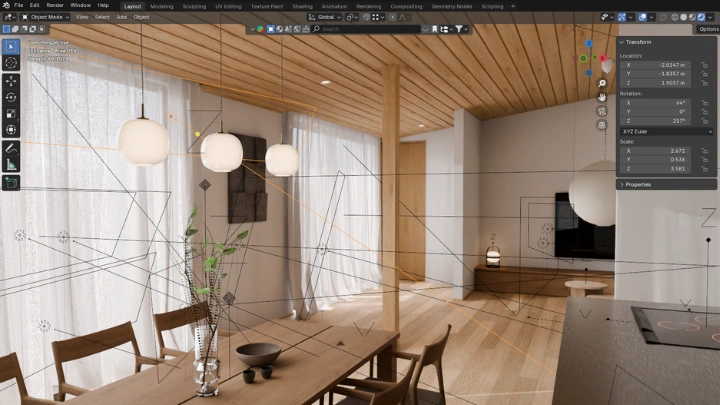Screen dimensions: 720x405
Task: Click the Blender logo icon
Action: point(6,6)
